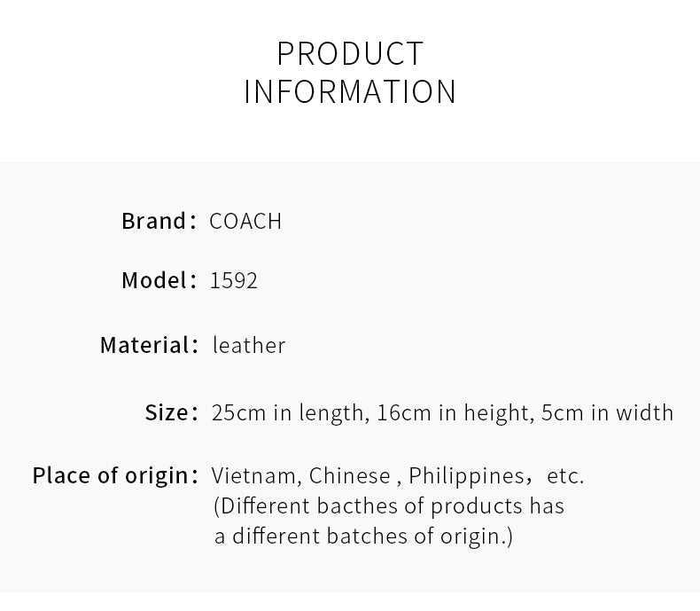This screenshot has width=700, height=611.
Task: Click the different batches of origin line
Action: click(363, 537)
